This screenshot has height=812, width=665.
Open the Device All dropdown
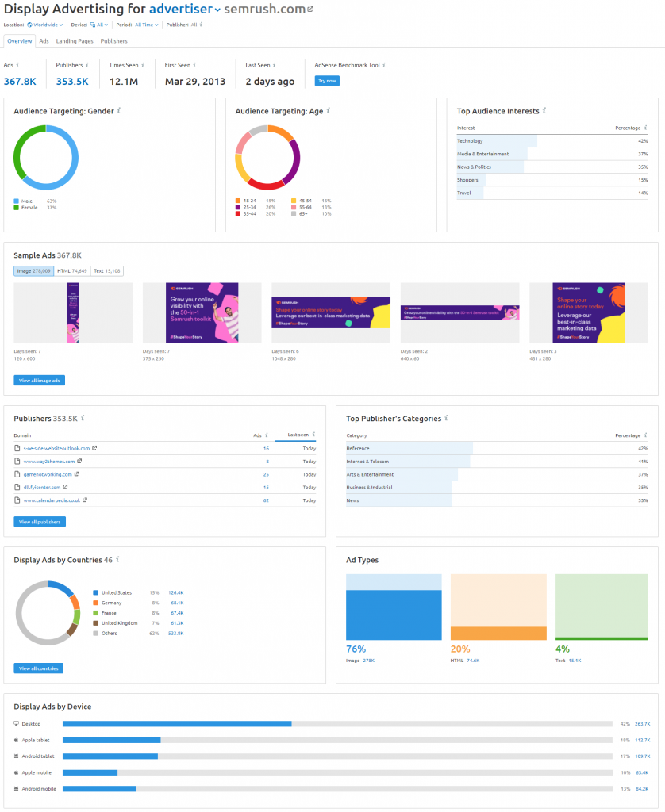pyautogui.click(x=99, y=25)
